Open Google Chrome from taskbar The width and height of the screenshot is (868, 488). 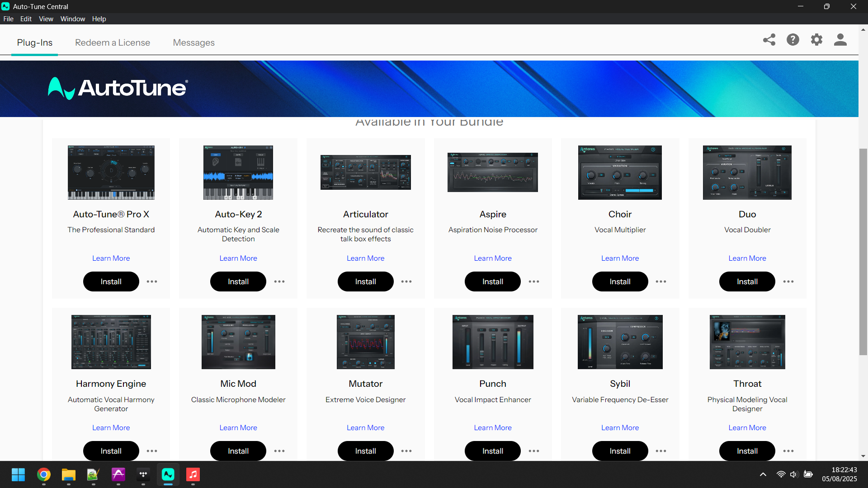click(x=44, y=474)
